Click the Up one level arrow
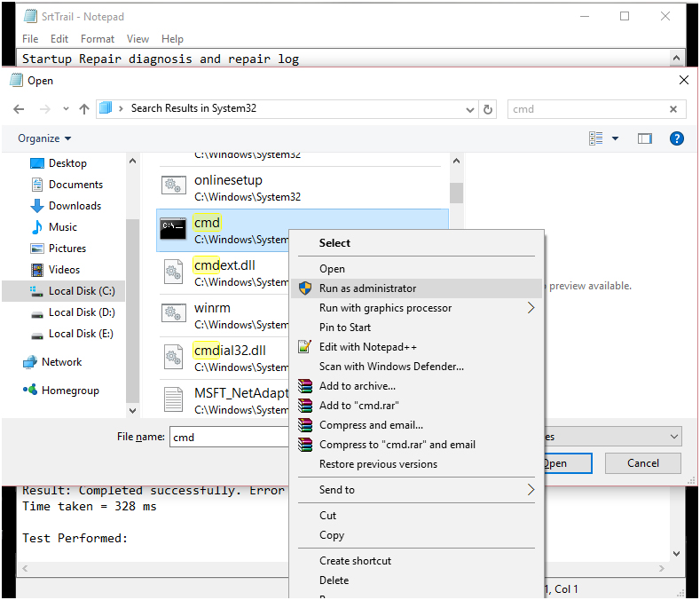Image resolution: width=700 pixels, height=600 pixels. (84, 109)
